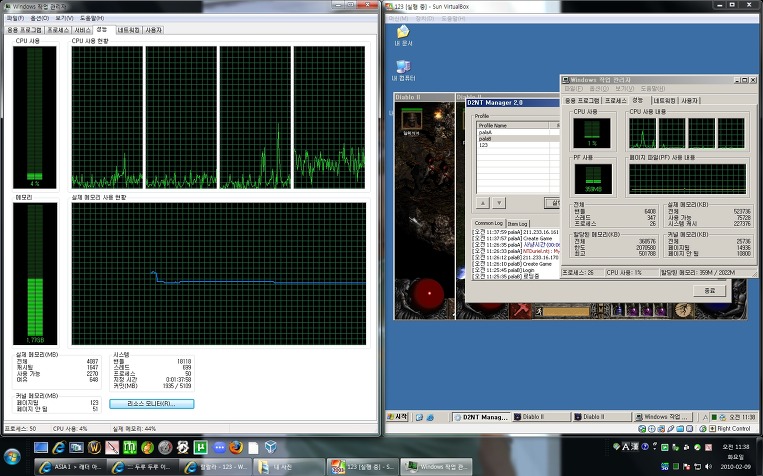
Task: Click the guest tray Task Manager CPU meter icon
Action: click(714, 417)
